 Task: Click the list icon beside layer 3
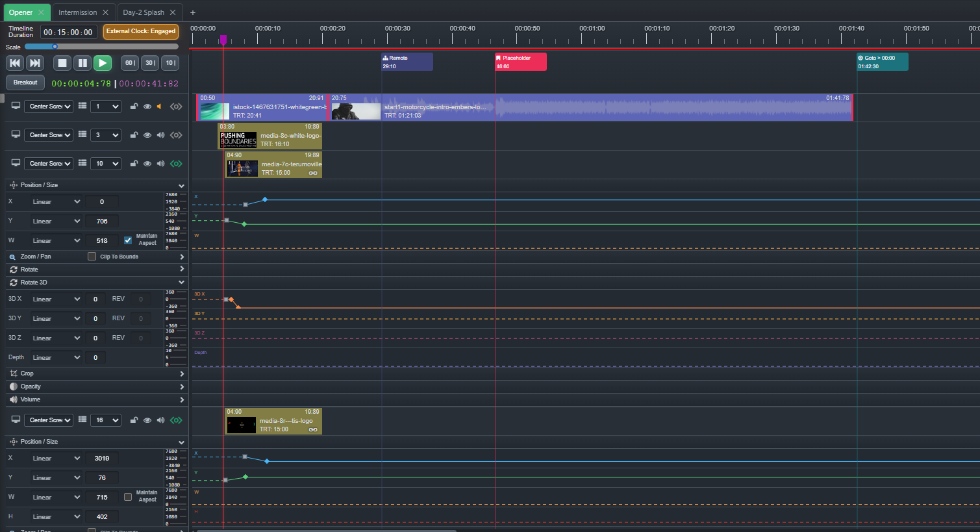tap(82, 134)
